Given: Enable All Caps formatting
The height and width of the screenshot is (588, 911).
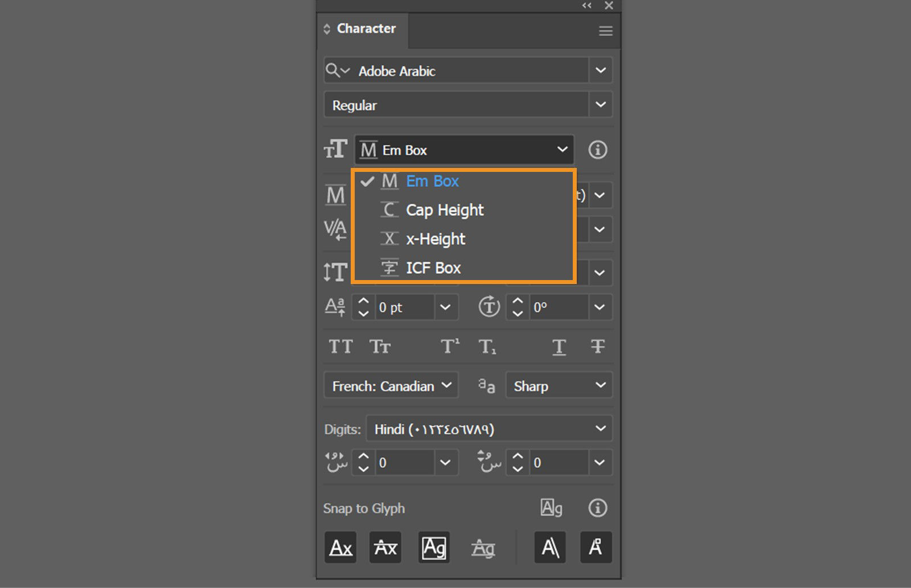Looking at the screenshot, I should coord(340,346).
